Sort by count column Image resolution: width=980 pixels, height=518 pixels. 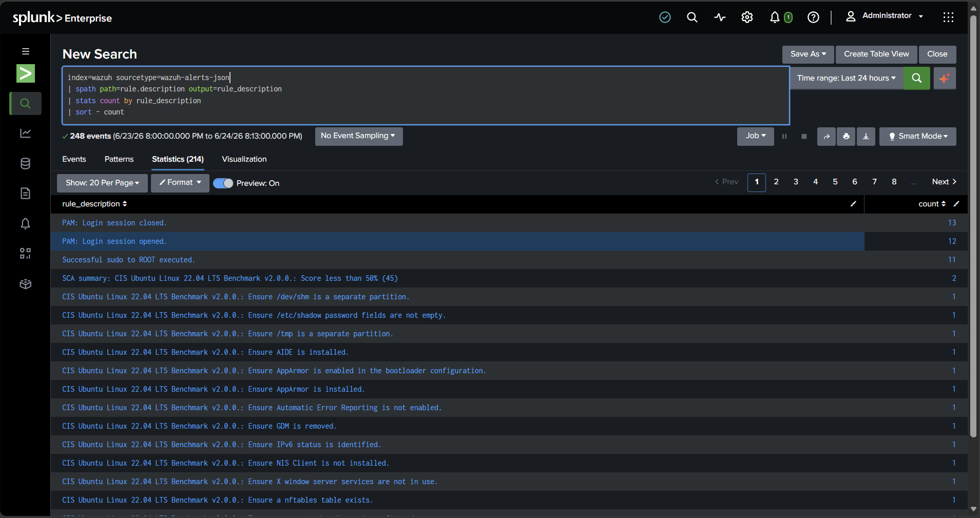tap(932, 204)
